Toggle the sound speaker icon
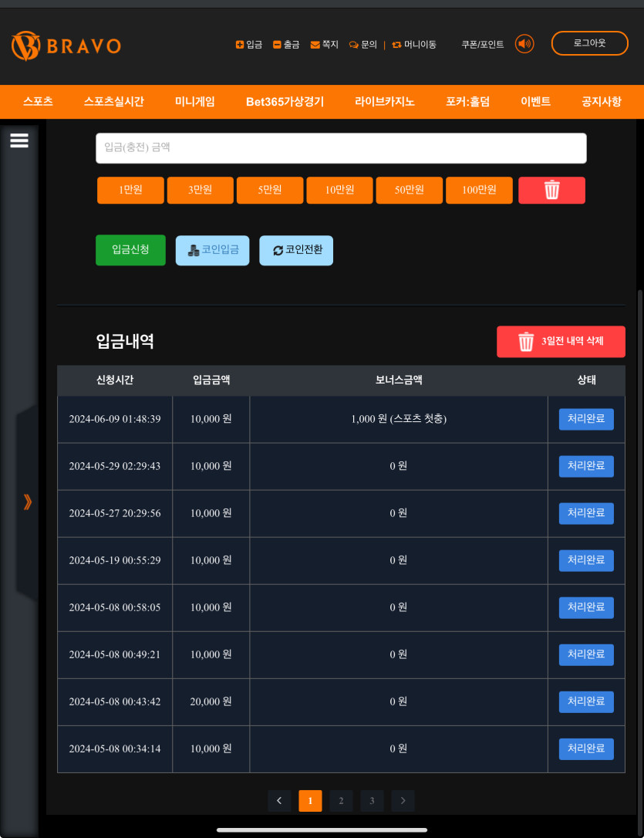This screenshot has height=838, width=644. coord(524,44)
